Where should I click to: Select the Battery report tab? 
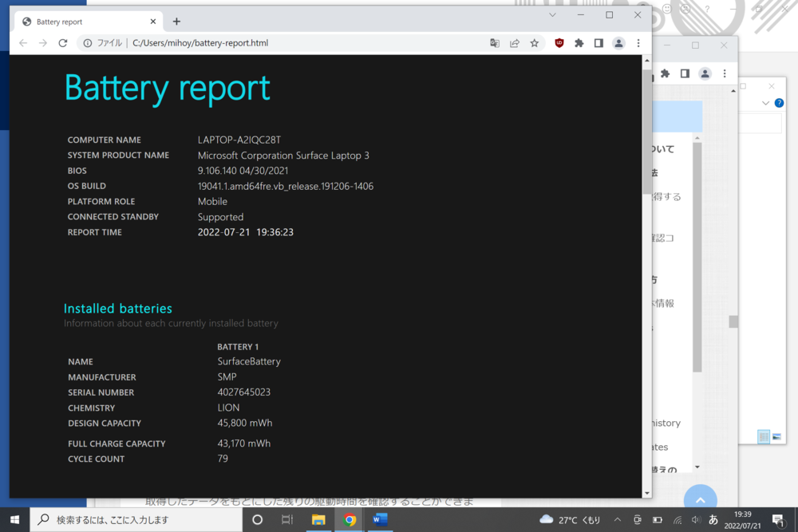[84, 22]
